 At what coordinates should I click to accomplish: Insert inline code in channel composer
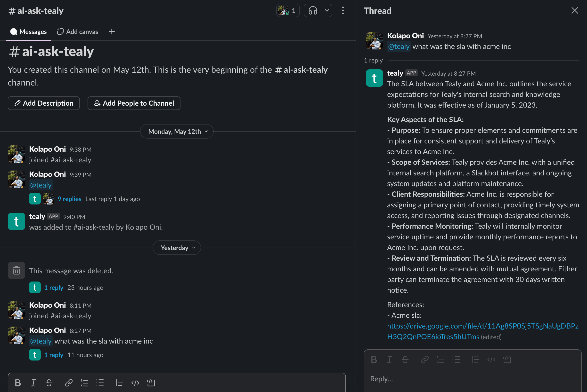click(x=135, y=383)
